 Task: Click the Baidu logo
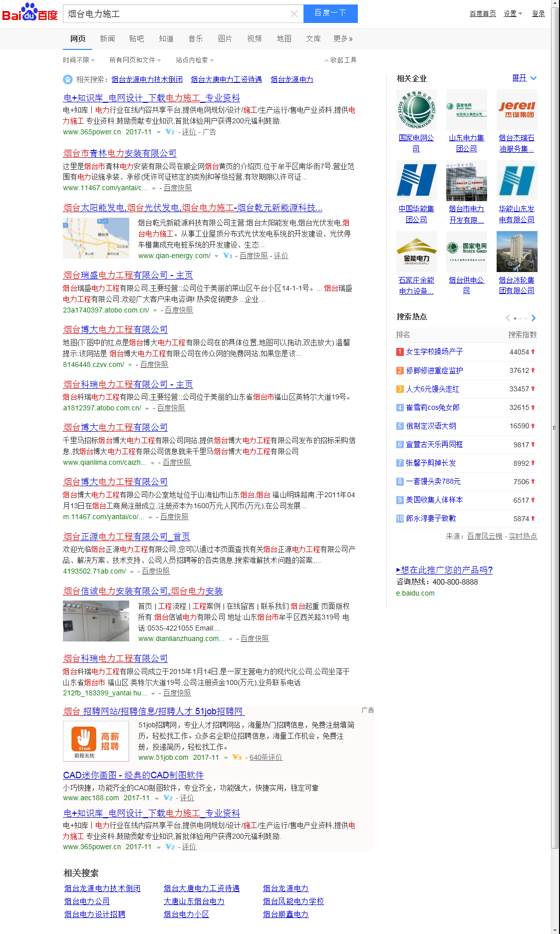[30, 12]
